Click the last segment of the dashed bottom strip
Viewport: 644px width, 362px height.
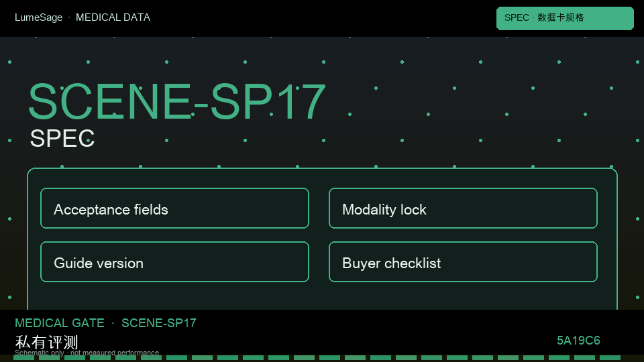click(610, 358)
